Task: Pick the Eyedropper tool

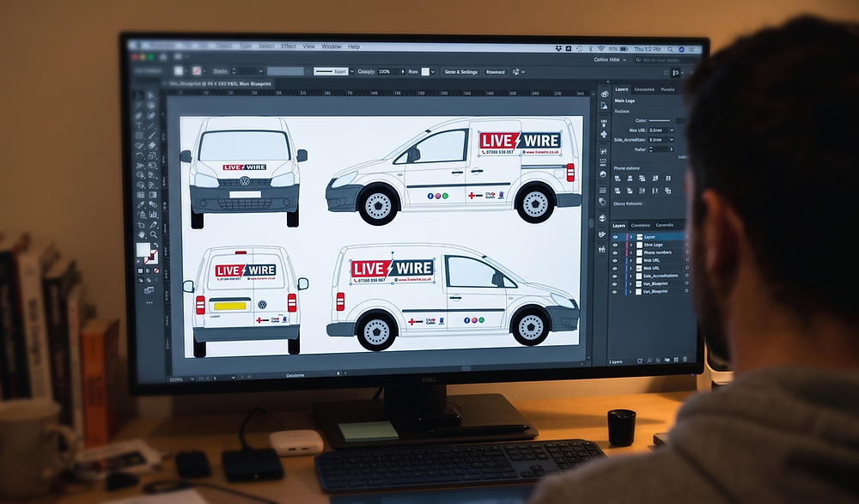Action: point(139,204)
